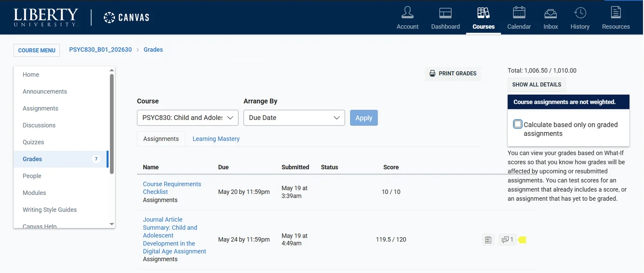644x273 pixels.
Task: Expand the Arrange By Due Date dropdown
Action: tap(294, 118)
